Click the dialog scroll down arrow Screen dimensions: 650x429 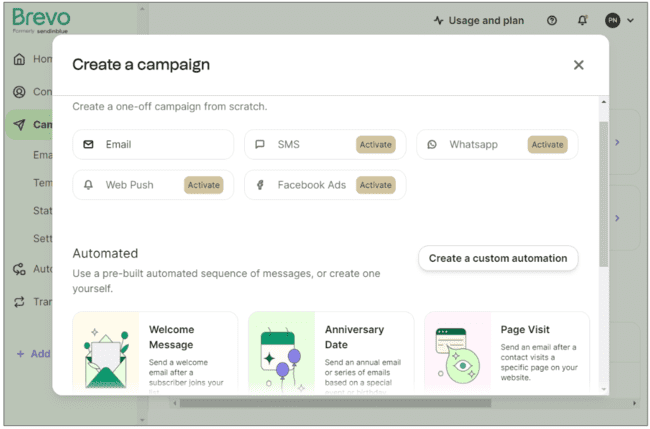coord(604,389)
